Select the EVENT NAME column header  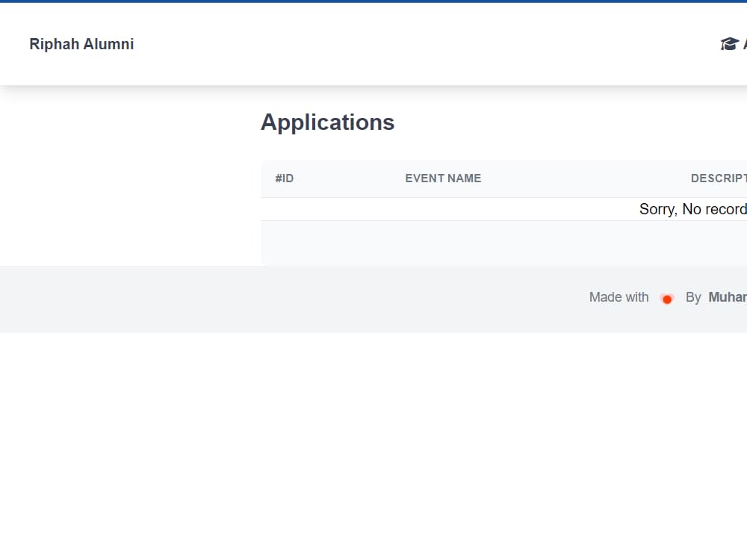pos(443,178)
